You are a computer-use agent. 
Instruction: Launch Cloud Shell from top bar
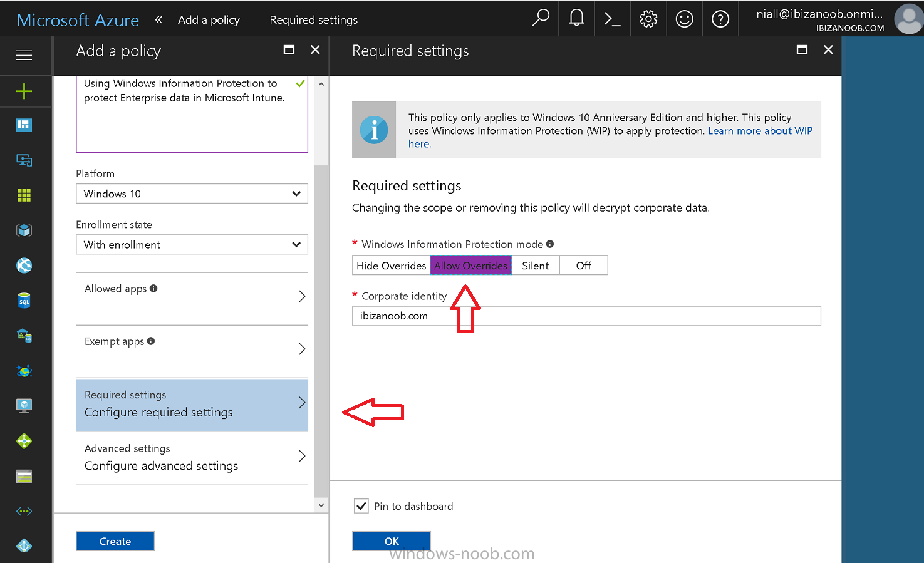[612, 19]
